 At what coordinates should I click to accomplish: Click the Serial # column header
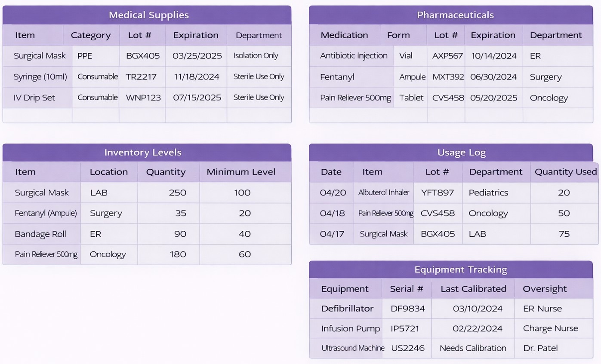point(407,289)
